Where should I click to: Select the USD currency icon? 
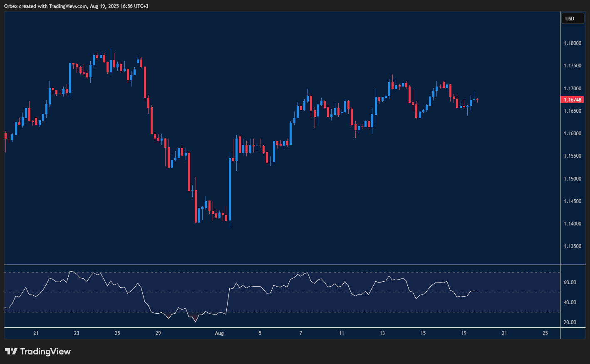pyautogui.click(x=573, y=18)
